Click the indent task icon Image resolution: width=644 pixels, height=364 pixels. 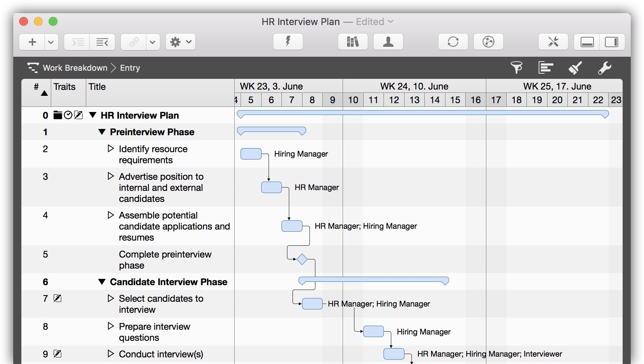click(77, 42)
